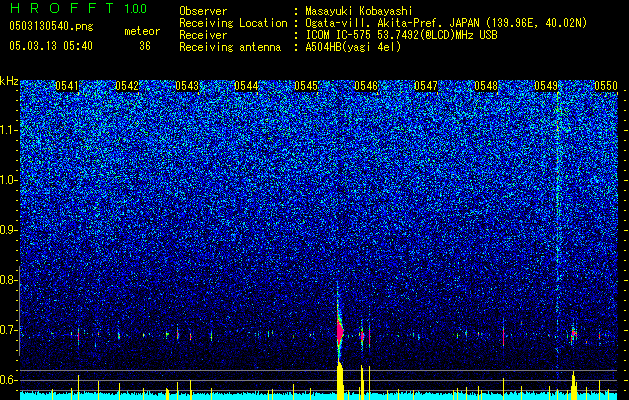Click the 'Observer' field label

(x=203, y=11)
